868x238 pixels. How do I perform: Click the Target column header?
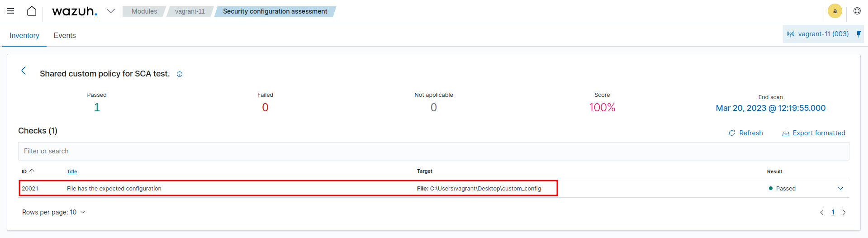[x=424, y=171]
